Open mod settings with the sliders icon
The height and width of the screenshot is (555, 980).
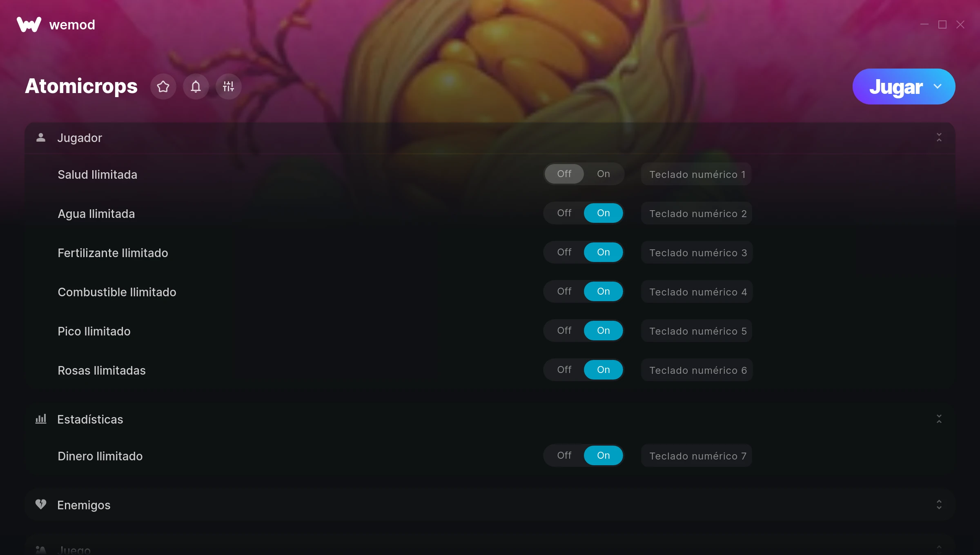click(x=228, y=87)
